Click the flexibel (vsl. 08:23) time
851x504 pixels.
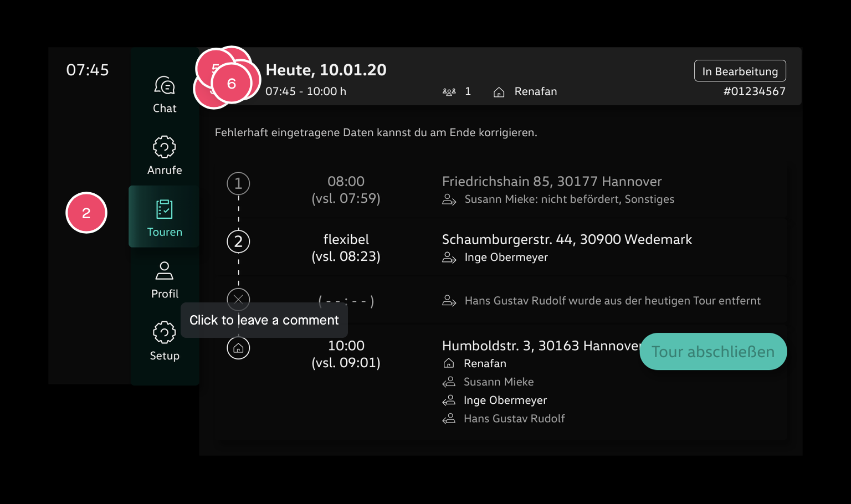coord(346,248)
